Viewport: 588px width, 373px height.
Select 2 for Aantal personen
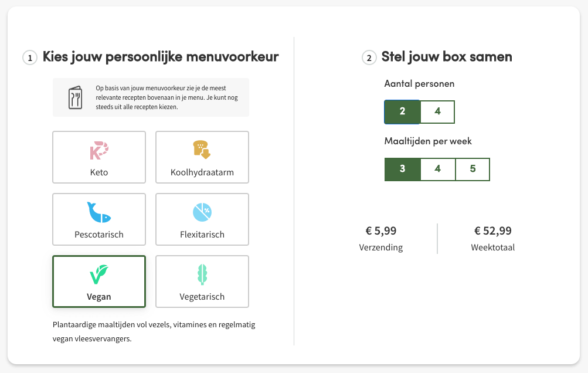pos(402,112)
